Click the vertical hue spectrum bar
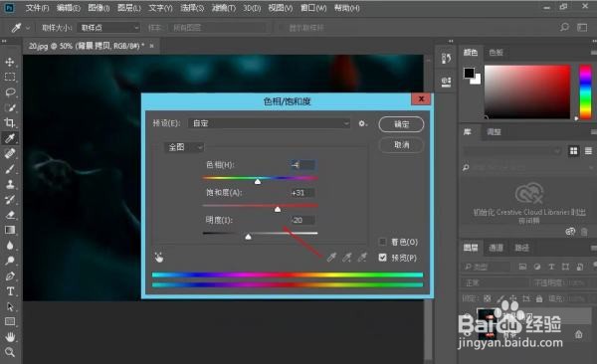597x364 pixels. tap(585, 91)
